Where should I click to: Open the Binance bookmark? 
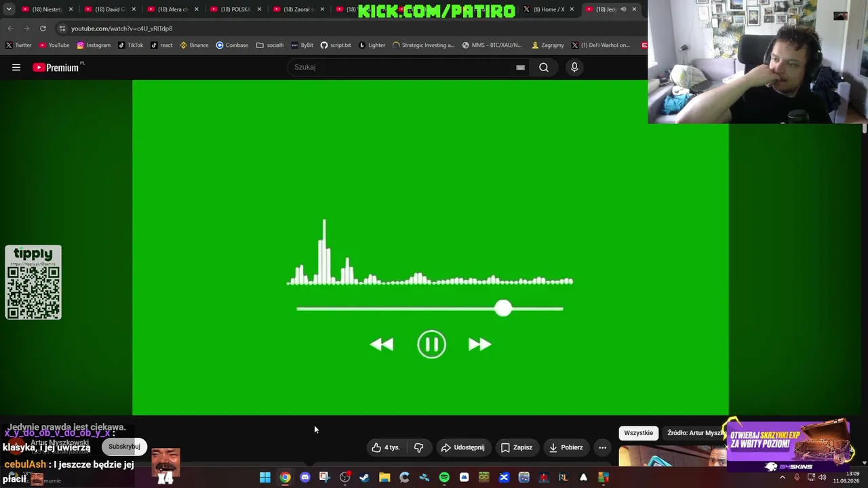(x=194, y=45)
